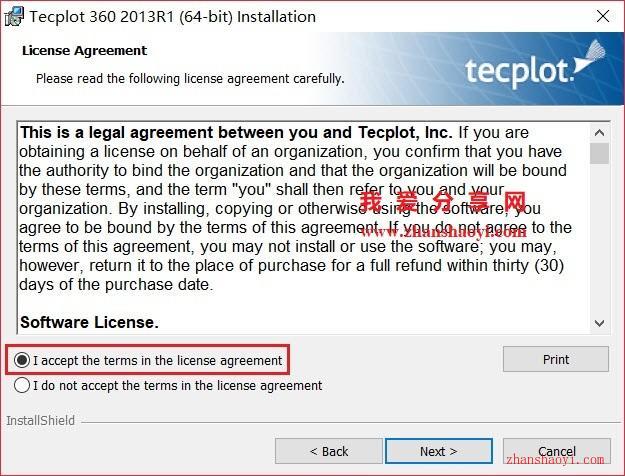Click the 'I accept the terms' label text
The height and width of the screenshot is (476, 625).
click(158, 360)
